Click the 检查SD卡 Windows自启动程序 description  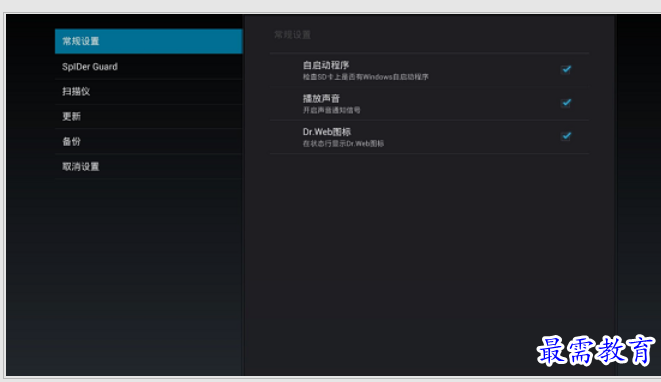[365, 77]
